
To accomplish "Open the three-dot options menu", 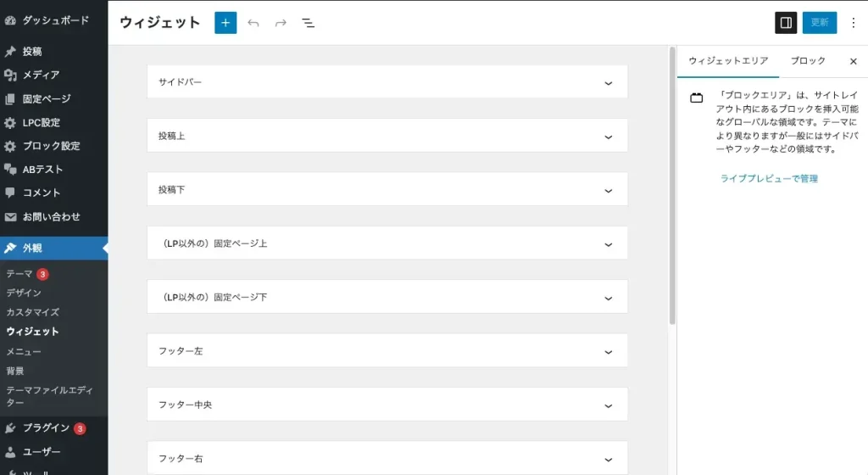I will (853, 23).
